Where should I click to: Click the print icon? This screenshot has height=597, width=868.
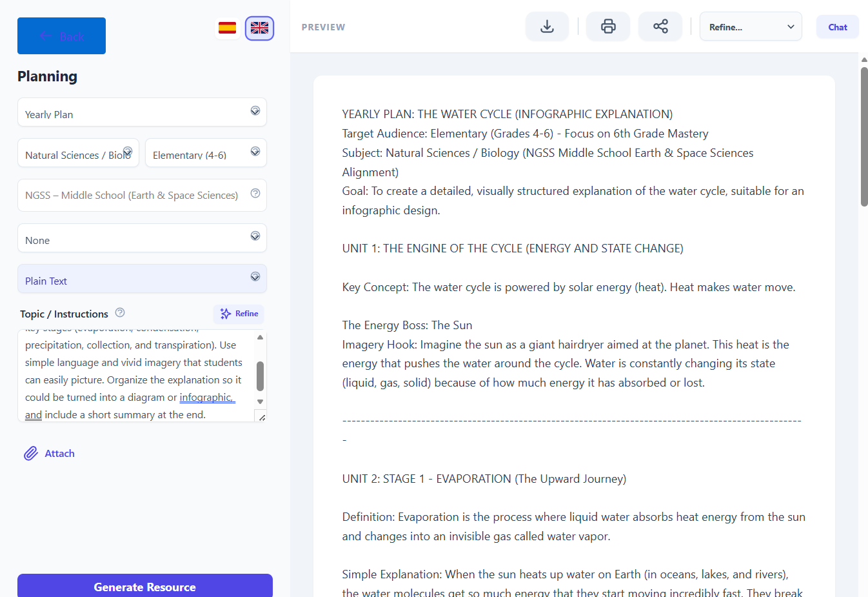click(607, 26)
